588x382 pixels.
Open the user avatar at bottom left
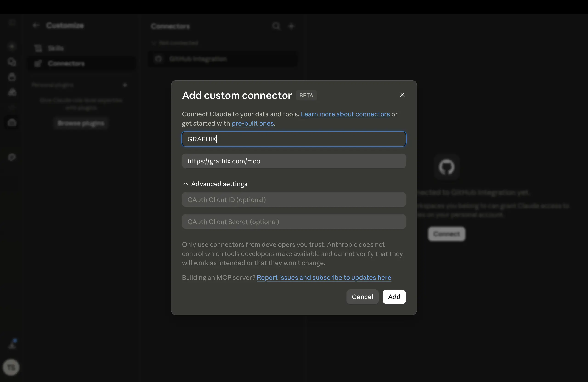tap(11, 368)
